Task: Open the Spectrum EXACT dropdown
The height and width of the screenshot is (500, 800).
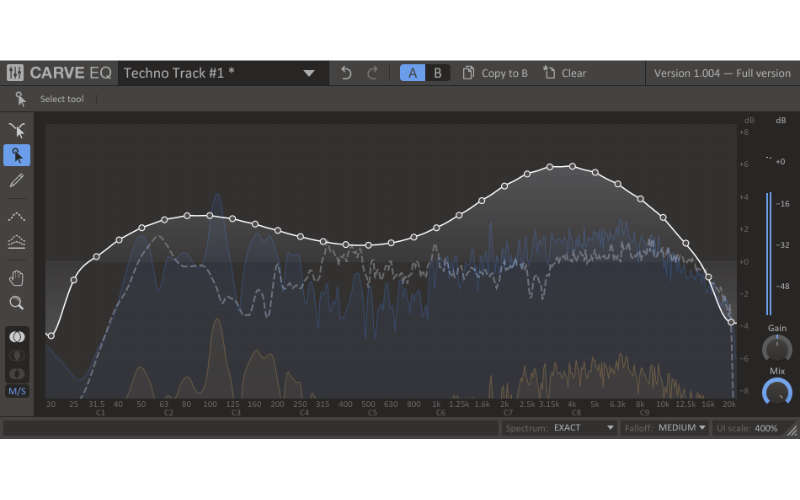Action: [x=584, y=428]
